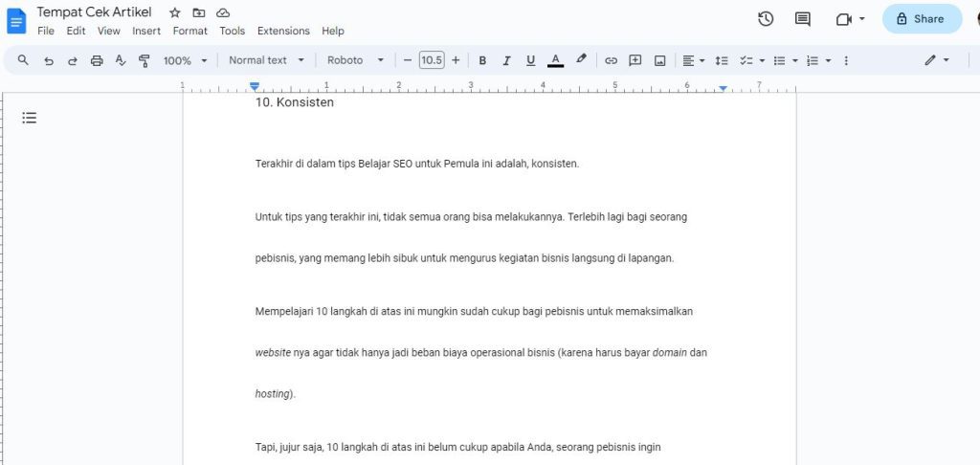Expand the video call options arrow
The image size is (980, 465).
tap(862, 19)
